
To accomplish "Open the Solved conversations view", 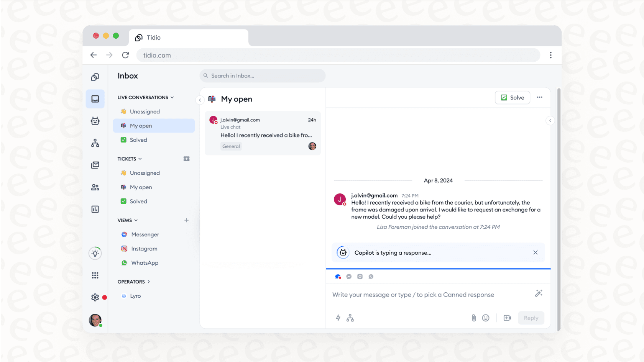I will (139, 140).
